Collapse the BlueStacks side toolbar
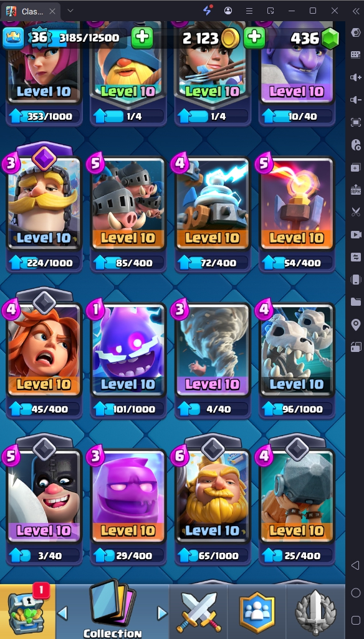This screenshot has width=364, height=639. pyautogui.click(x=355, y=11)
